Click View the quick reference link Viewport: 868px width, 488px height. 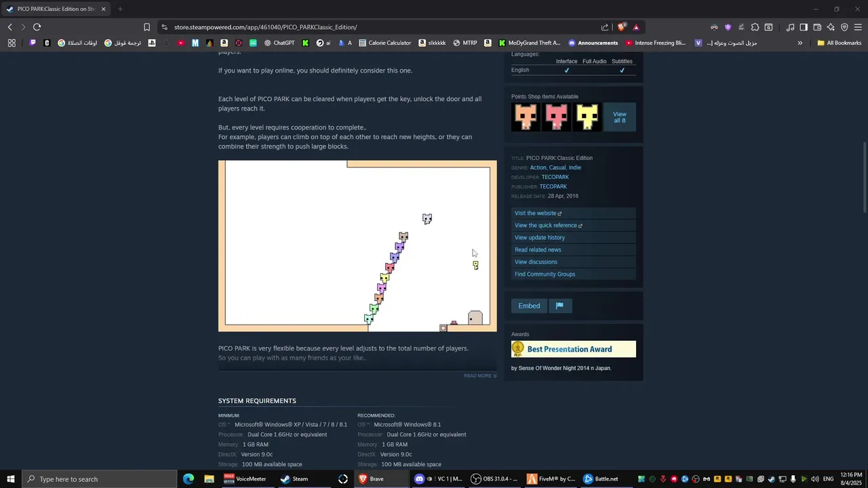pos(574,225)
